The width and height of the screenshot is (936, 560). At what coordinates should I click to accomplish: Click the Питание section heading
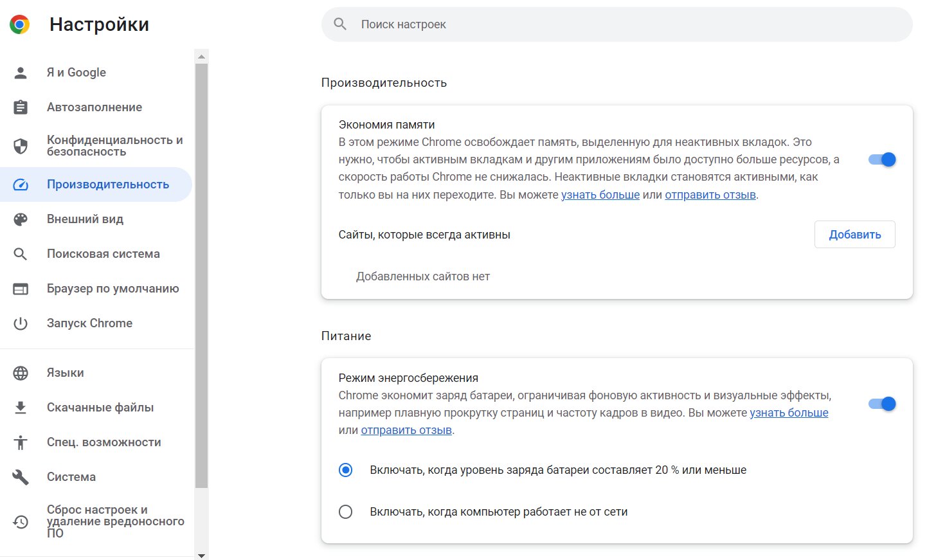point(346,336)
